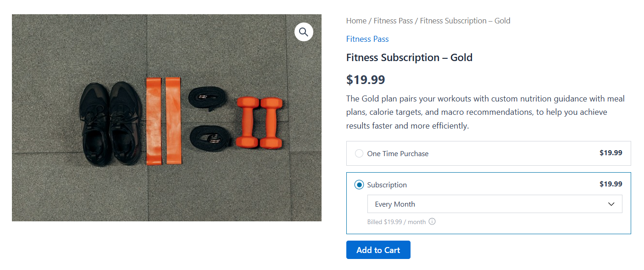Open the image lightbox via the search icon
Image resolution: width=644 pixels, height=270 pixels.
[303, 32]
